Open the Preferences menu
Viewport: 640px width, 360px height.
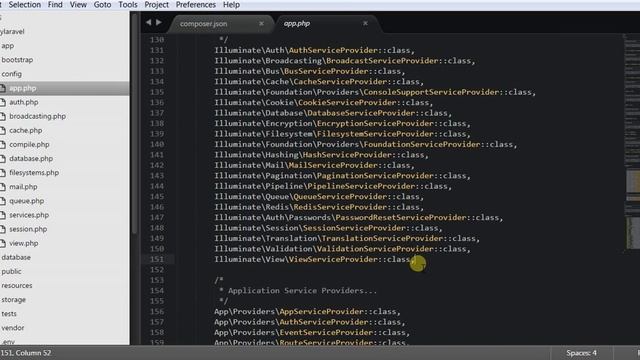pyautogui.click(x=196, y=5)
